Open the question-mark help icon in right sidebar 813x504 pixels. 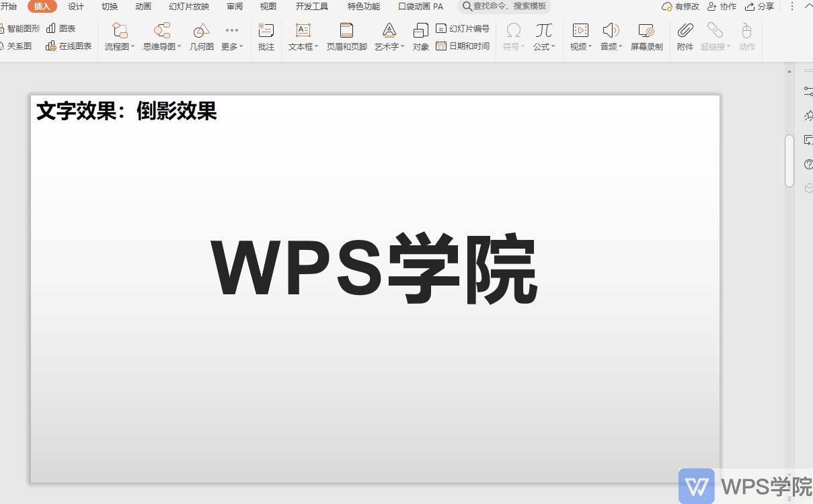point(808,164)
